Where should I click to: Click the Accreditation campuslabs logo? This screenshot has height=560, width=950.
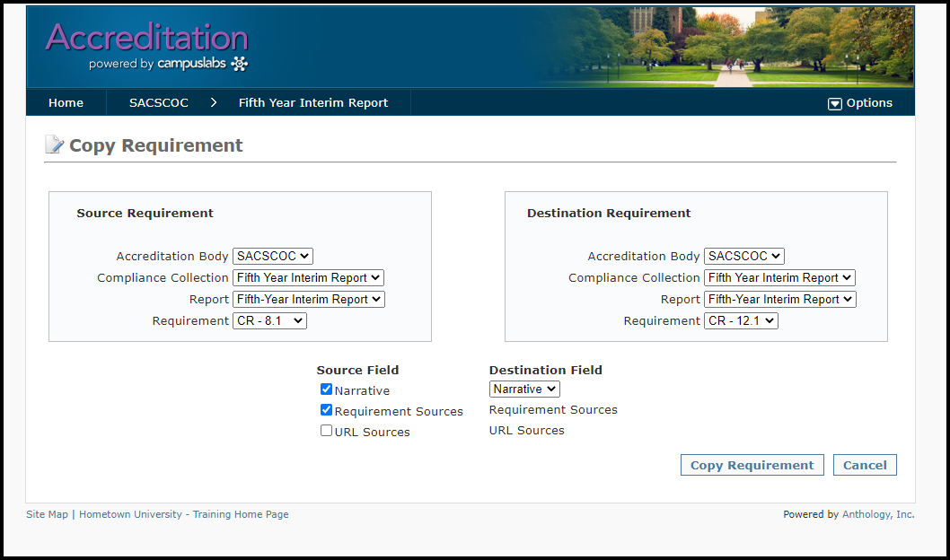(x=146, y=47)
